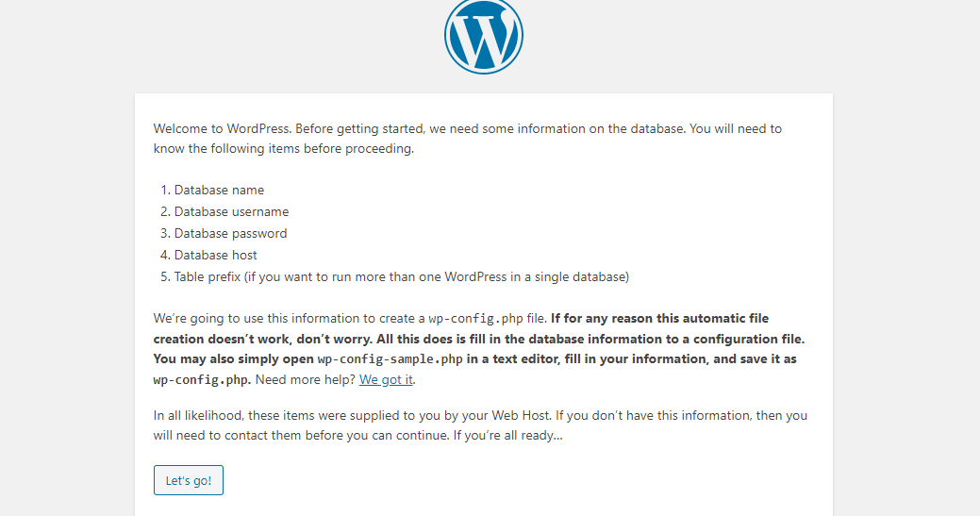Click the wp-config-sample.php code text

390,359
